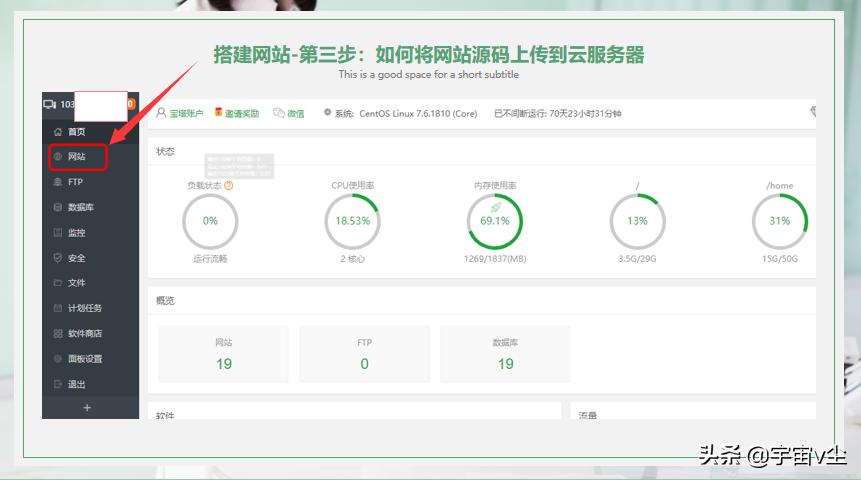Click the server monitor icon beside 103
The image size is (861, 480).
50,104
